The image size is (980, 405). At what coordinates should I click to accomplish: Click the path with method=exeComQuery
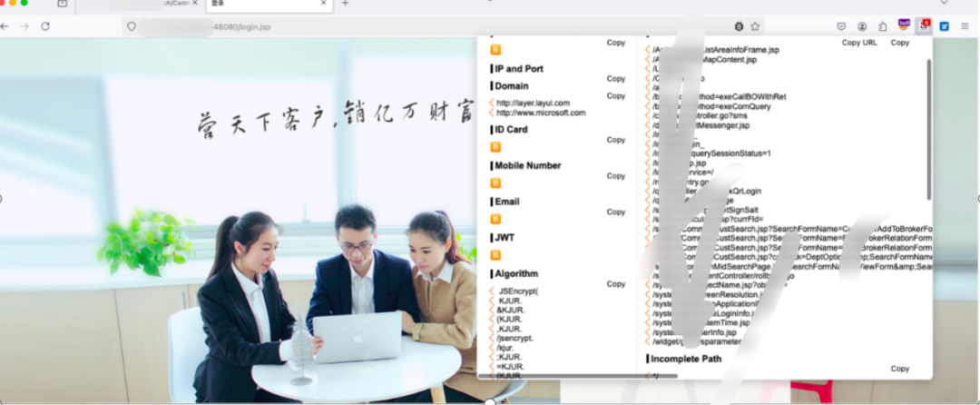pos(711,106)
